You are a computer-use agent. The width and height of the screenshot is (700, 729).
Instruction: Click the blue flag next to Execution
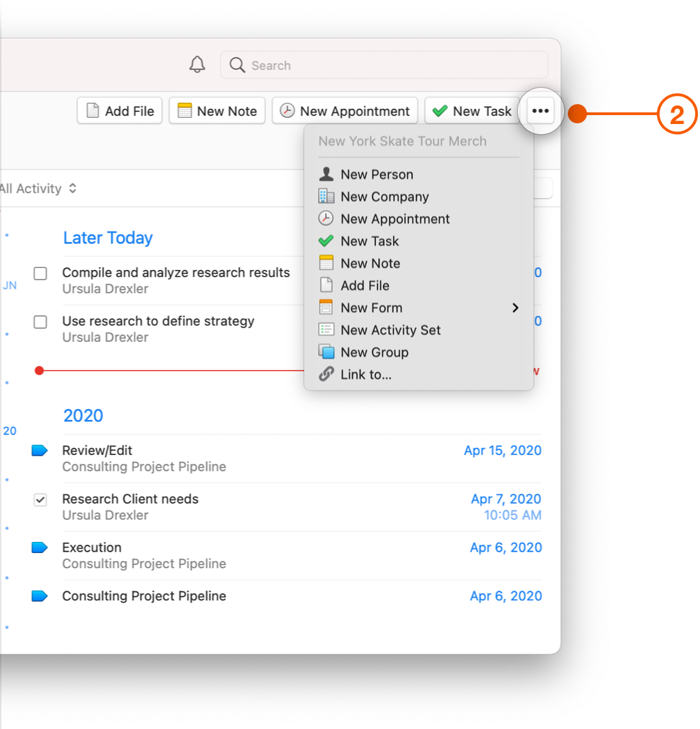40,547
